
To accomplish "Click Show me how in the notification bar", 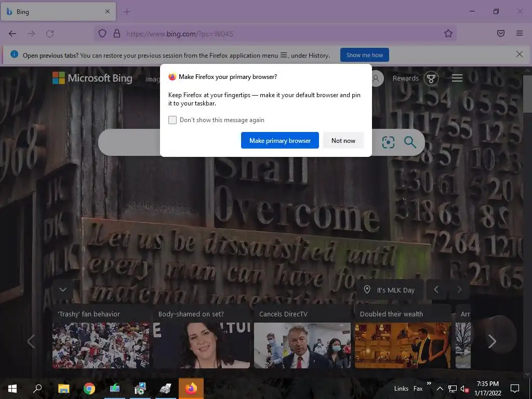I will (x=364, y=55).
